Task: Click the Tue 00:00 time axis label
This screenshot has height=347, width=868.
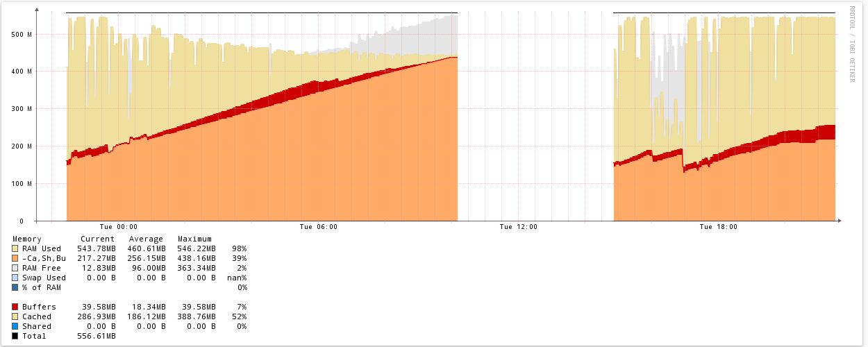Action: pos(119,227)
